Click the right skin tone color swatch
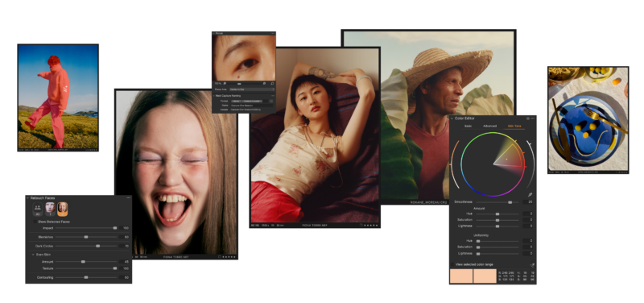This screenshot has height=303, width=644. 485,276
